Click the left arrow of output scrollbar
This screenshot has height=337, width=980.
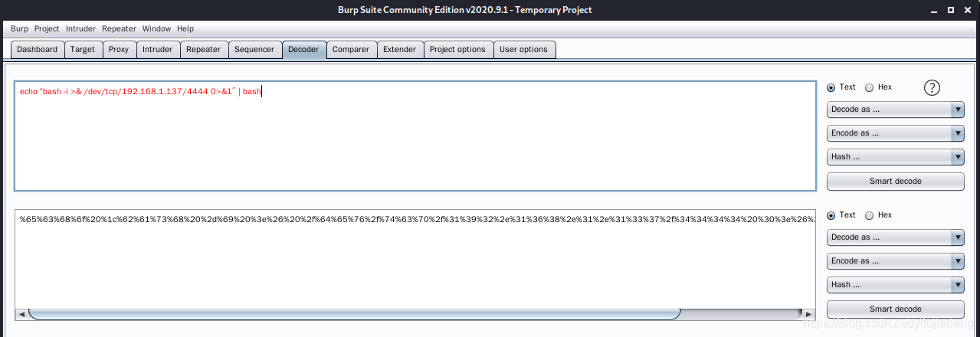[x=21, y=314]
